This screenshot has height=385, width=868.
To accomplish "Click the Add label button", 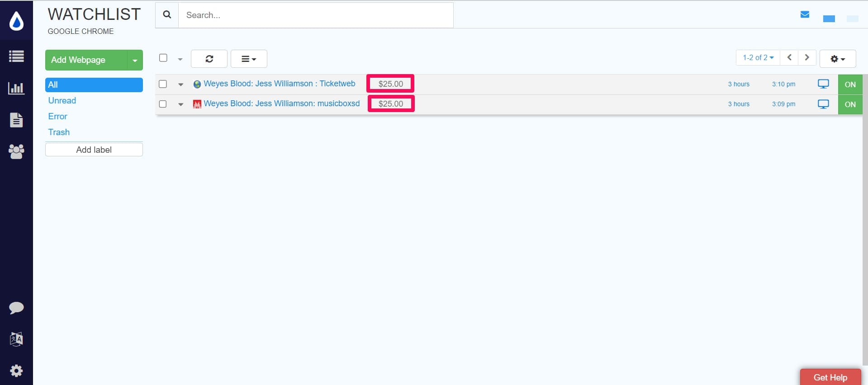I will click(94, 150).
